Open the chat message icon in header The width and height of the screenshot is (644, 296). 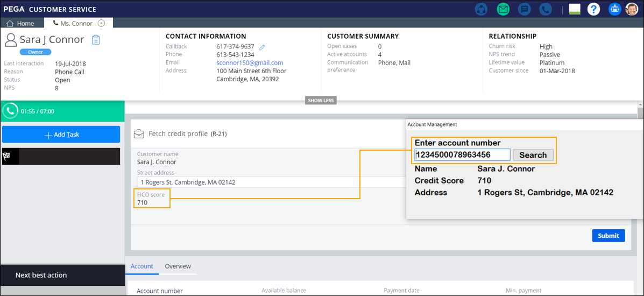click(523, 9)
